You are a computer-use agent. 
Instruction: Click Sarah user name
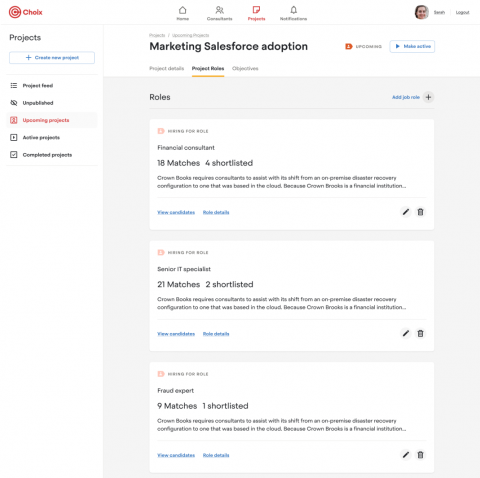439,12
